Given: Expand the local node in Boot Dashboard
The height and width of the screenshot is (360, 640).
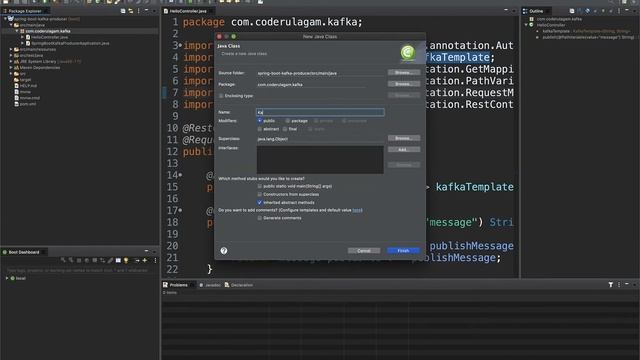Looking at the screenshot, I should (x=7, y=278).
